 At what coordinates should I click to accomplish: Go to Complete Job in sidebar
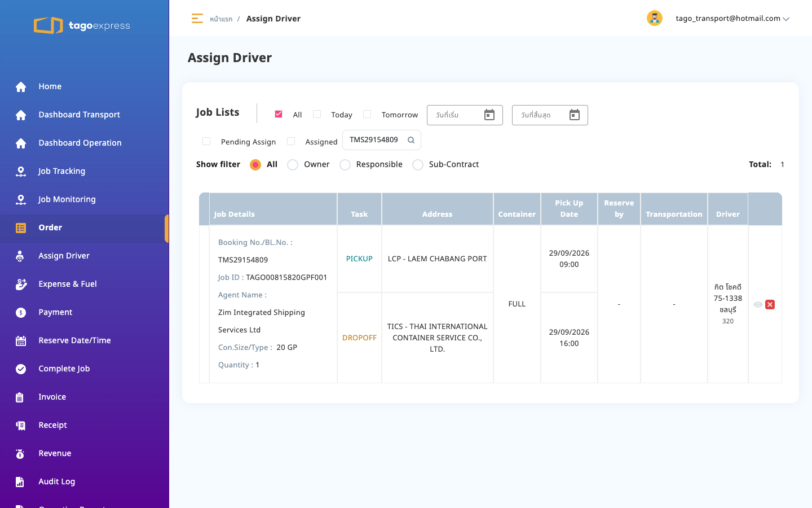(x=64, y=369)
